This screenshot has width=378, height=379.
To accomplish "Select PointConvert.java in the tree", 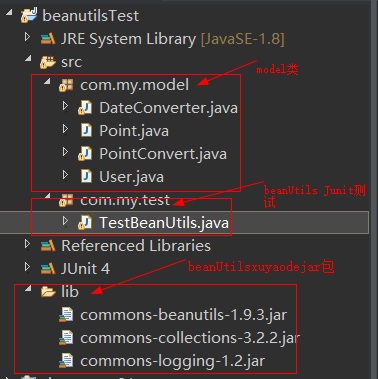I will click(x=163, y=154).
